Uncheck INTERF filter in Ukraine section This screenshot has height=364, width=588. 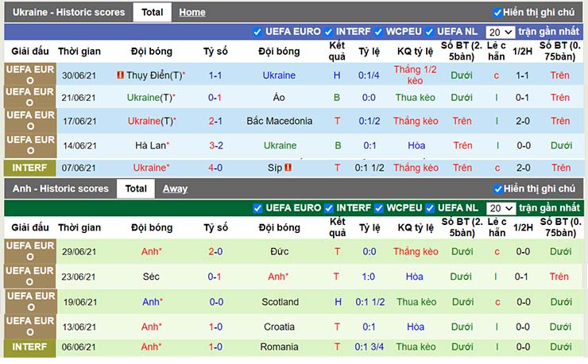click(328, 32)
